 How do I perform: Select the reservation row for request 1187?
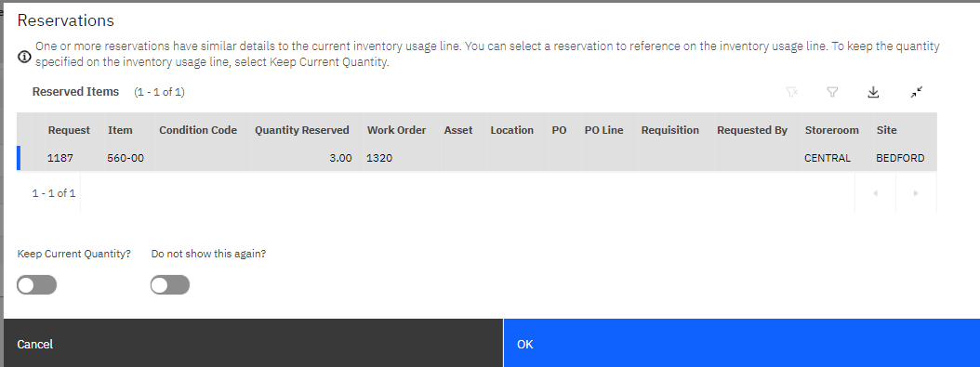click(x=477, y=158)
